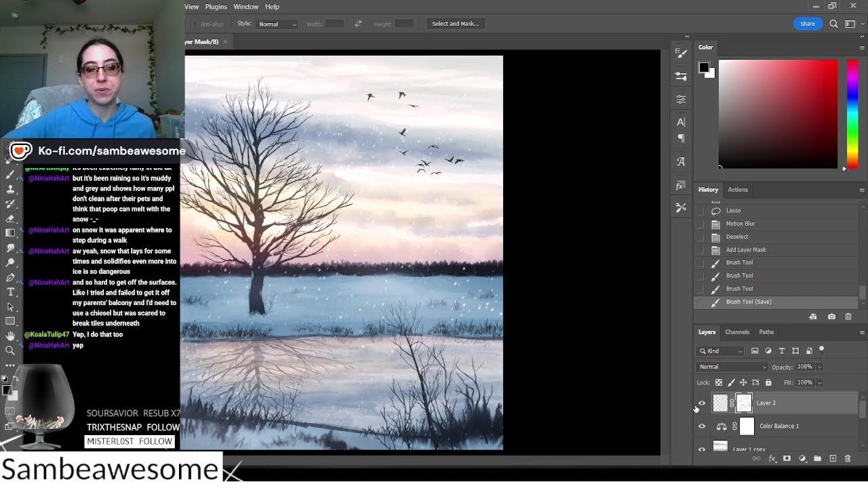
Task: Toggle lock transparent pixels
Action: (x=719, y=382)
